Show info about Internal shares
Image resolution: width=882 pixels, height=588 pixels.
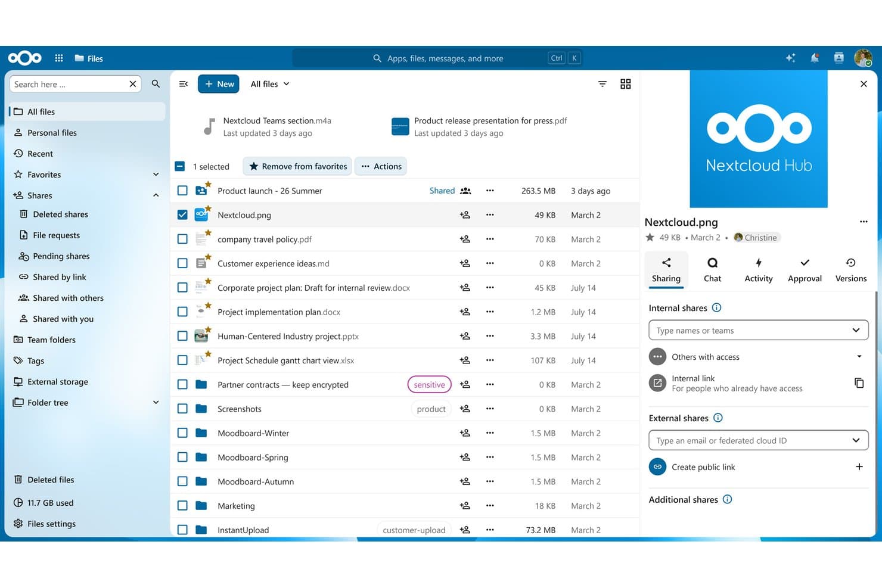pyautogui.click(x=717, y=308)
